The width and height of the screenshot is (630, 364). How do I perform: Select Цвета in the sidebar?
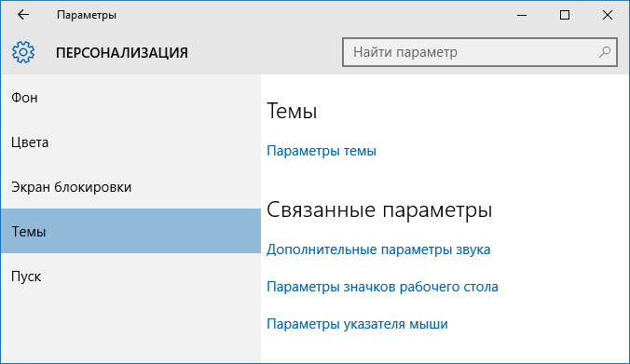point(130,142)
